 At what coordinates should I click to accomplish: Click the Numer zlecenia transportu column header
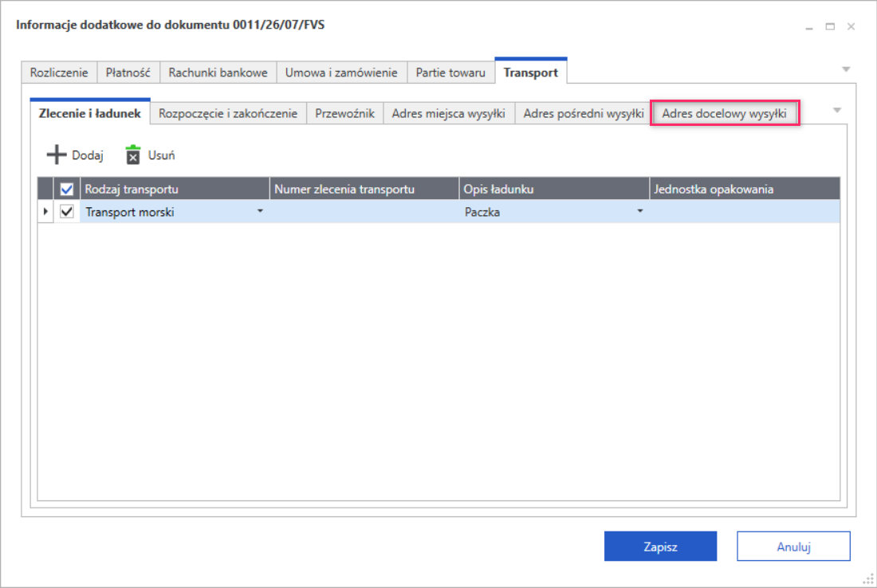click(364, 189)
